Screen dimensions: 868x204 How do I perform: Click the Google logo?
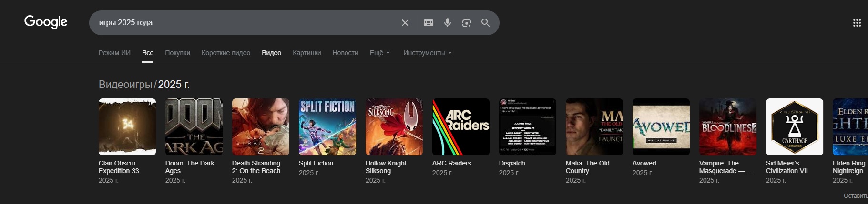click(x=46, y=22)
